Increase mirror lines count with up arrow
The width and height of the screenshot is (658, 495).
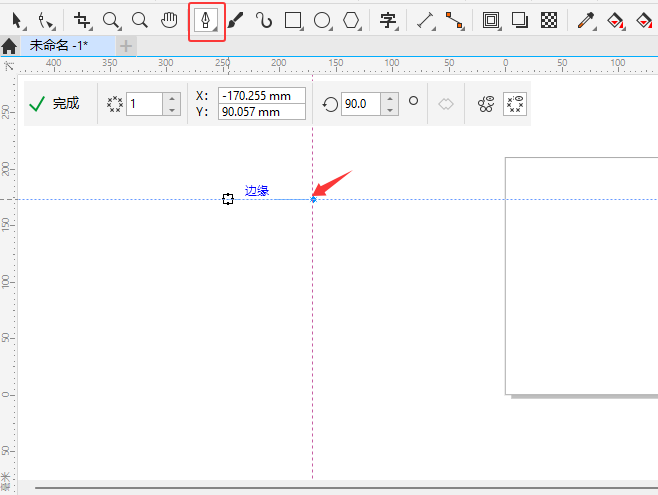[172, 99]
